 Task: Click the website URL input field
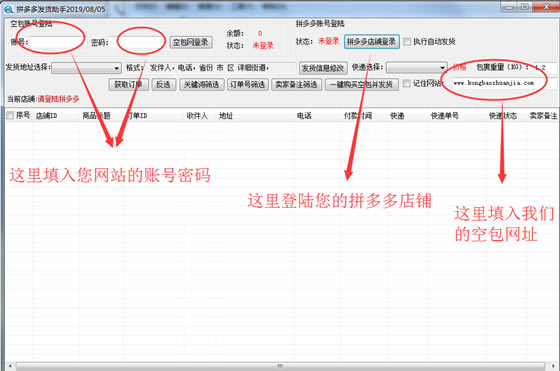point(503,83)
